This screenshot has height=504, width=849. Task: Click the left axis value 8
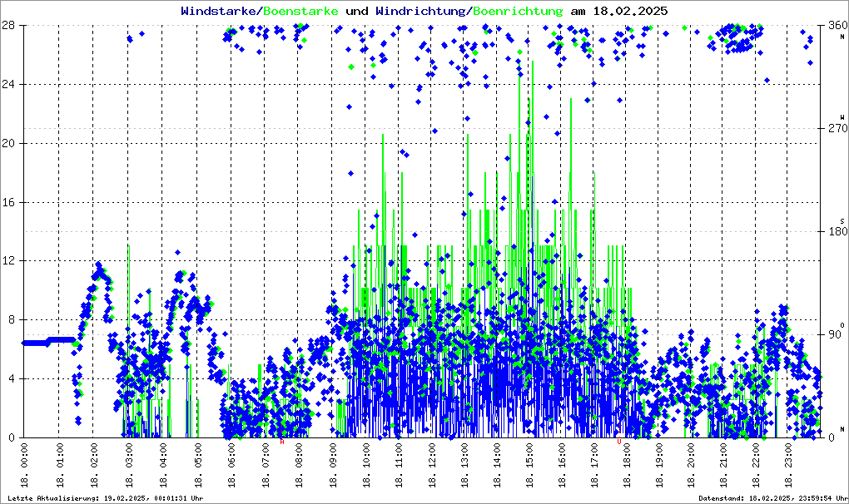[10, 319]
